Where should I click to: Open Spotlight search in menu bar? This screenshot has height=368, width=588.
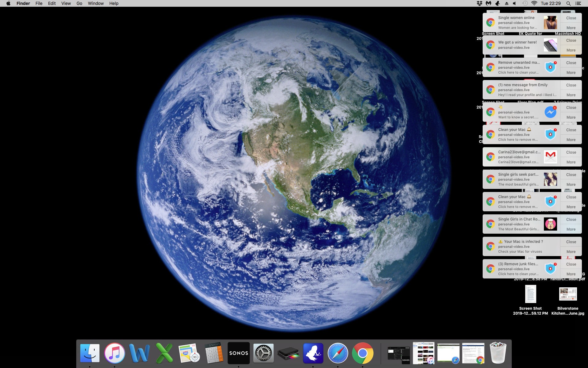click(x=568, y=3)
